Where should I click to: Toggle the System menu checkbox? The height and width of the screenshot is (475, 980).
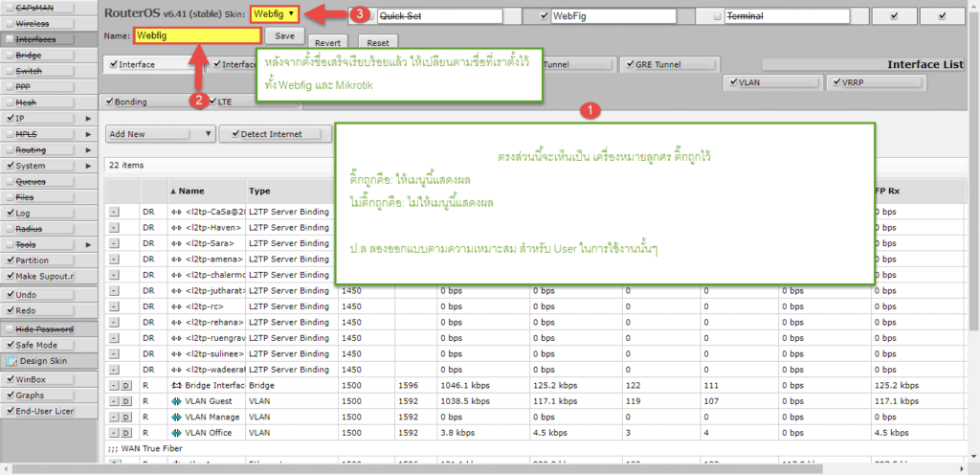point(10,166)
